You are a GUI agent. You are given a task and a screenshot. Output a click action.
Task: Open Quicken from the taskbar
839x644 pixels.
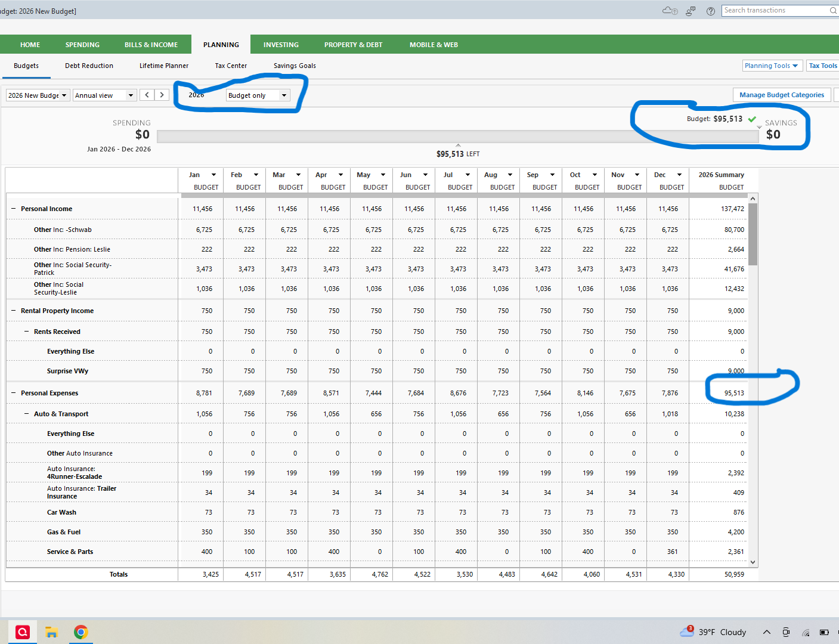[23, 632]
